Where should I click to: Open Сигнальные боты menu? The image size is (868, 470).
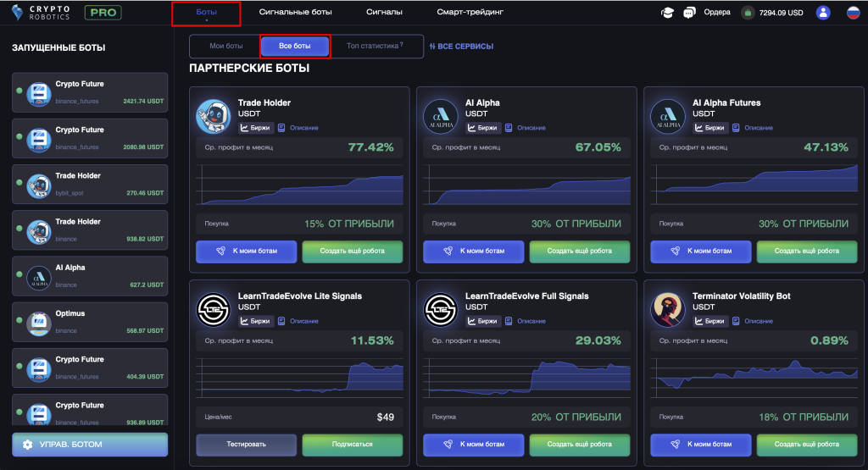pos(296,12)
